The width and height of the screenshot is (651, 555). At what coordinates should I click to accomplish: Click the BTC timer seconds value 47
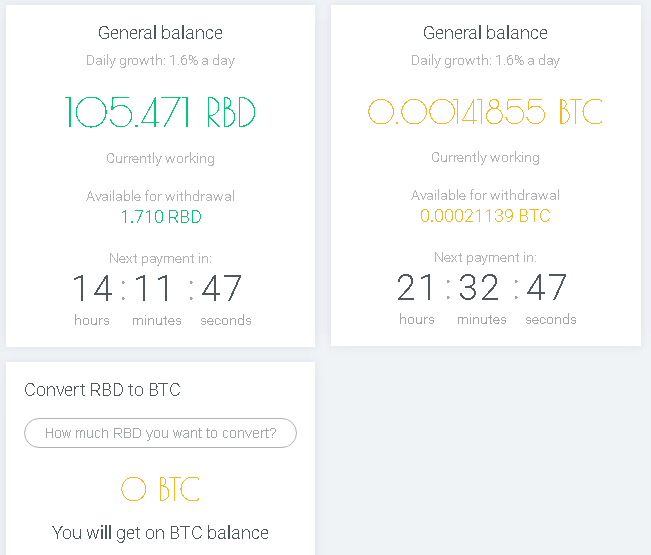pyautogui.click(x=546, y=287)
